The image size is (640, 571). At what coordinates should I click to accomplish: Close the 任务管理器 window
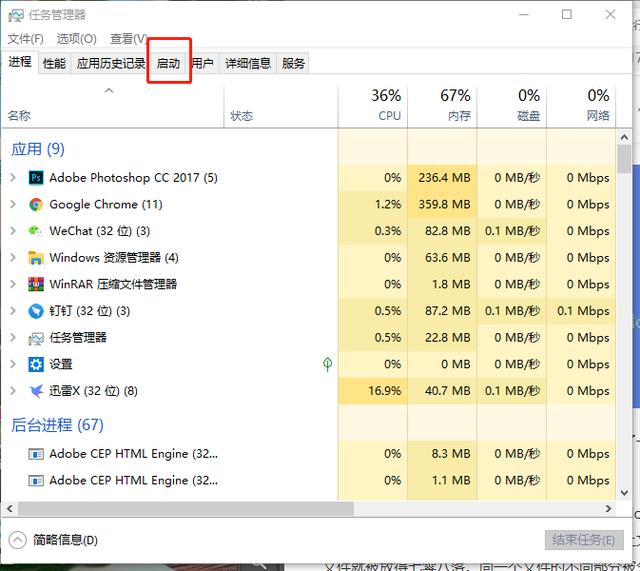coord(610,15)
